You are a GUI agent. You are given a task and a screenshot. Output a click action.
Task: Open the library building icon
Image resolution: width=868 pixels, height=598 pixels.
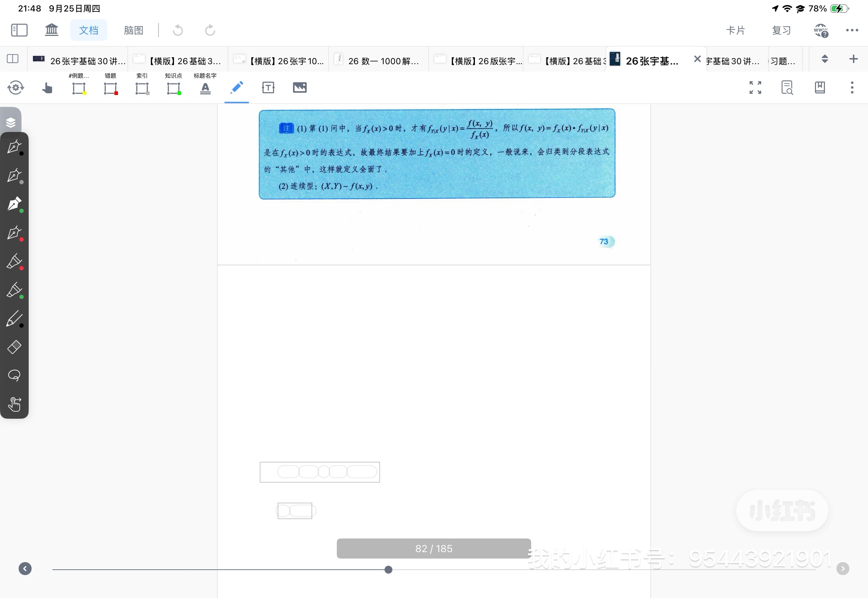(x=52, y=30)
